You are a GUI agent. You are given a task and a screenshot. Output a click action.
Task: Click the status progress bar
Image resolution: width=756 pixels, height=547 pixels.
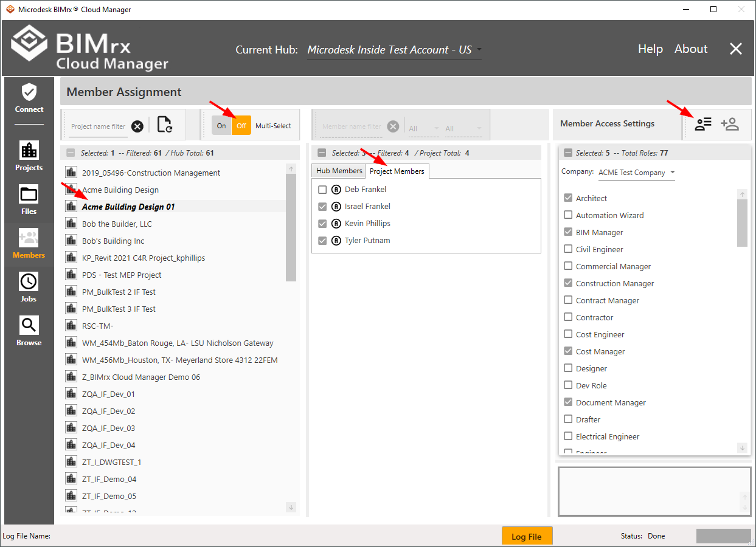[724, 536]
